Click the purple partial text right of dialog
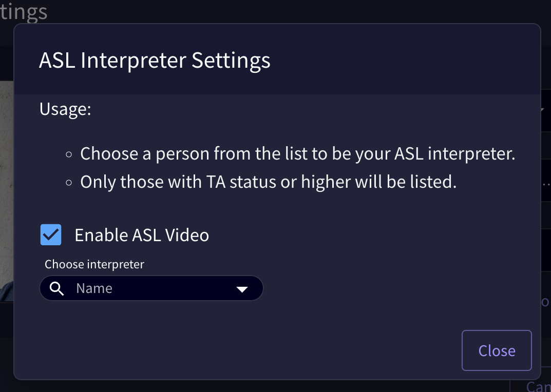Image resolution: width=551 pixels, height=392 pixels. [x=545, y=301]
